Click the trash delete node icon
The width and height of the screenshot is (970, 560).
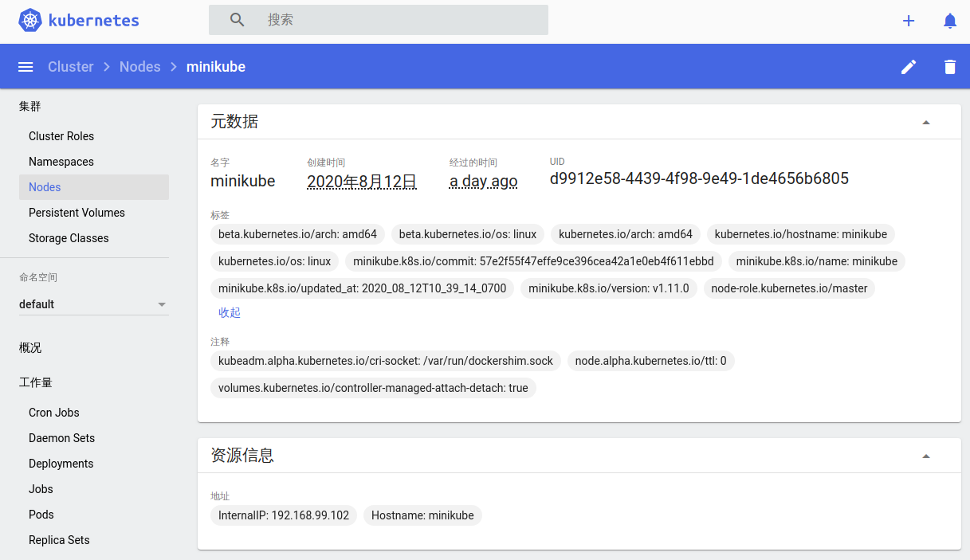pos(950,67)
